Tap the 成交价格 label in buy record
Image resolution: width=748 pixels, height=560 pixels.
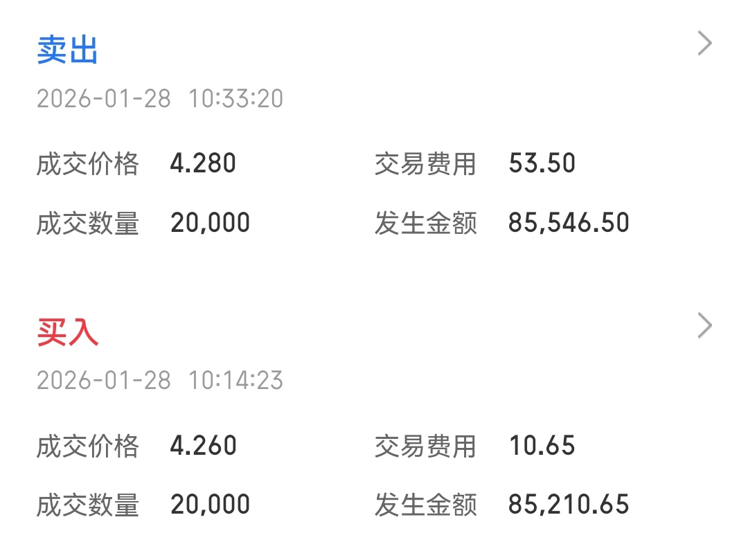click(88, 446)
